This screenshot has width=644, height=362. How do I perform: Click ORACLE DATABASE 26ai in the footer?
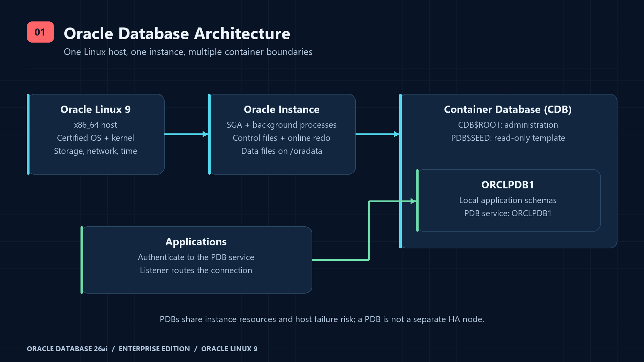pyautogui.click(x=67, y=349)
